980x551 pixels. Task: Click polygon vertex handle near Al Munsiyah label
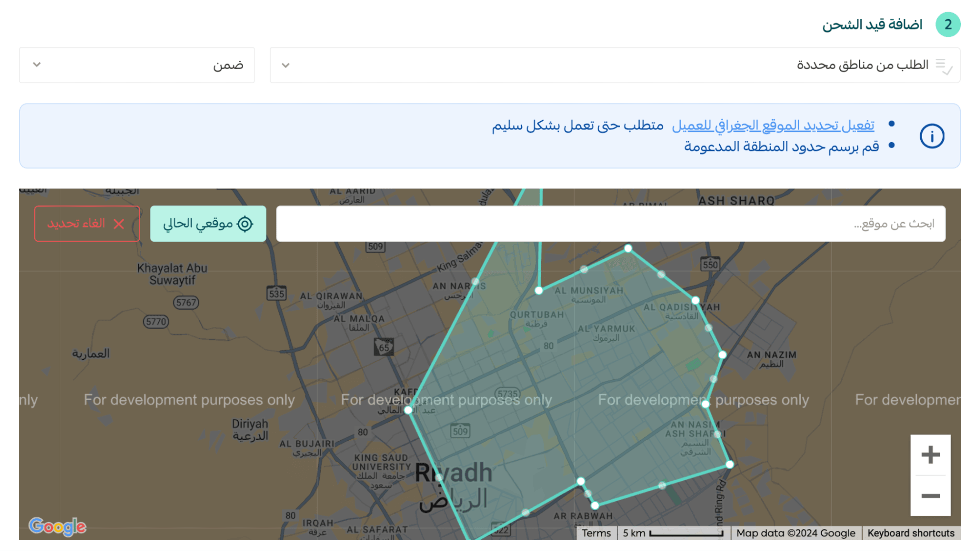pyautogui.click(x=539, y=291)
